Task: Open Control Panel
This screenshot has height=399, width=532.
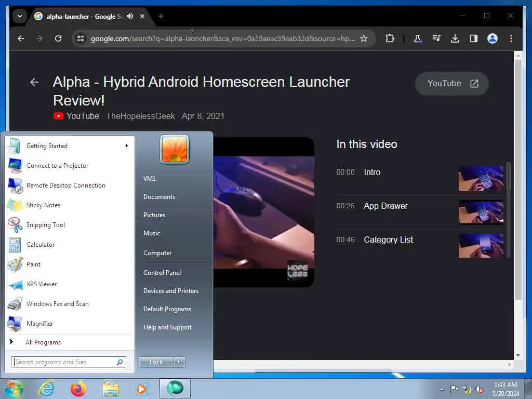Action: tap(162, 273)
